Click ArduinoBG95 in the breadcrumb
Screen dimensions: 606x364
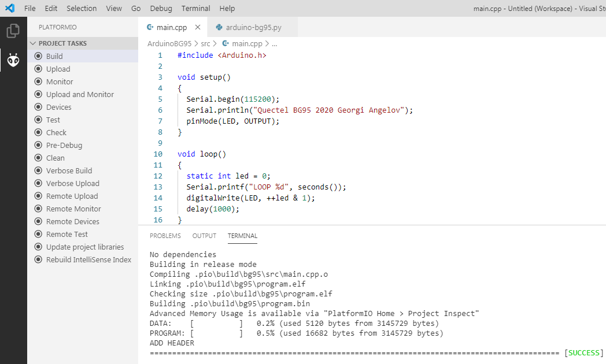coord(169,43)
